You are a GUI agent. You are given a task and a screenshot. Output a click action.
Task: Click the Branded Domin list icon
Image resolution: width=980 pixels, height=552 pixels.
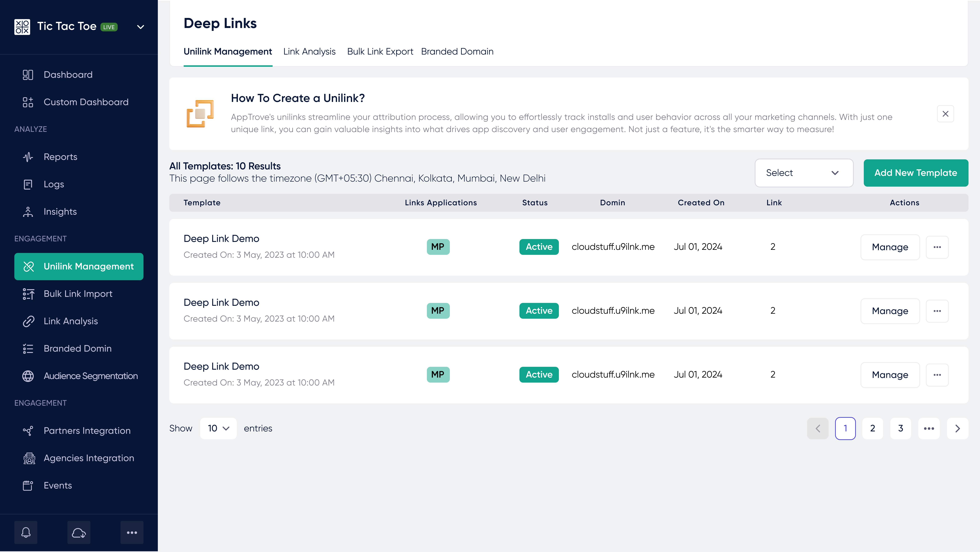[28, 349]
